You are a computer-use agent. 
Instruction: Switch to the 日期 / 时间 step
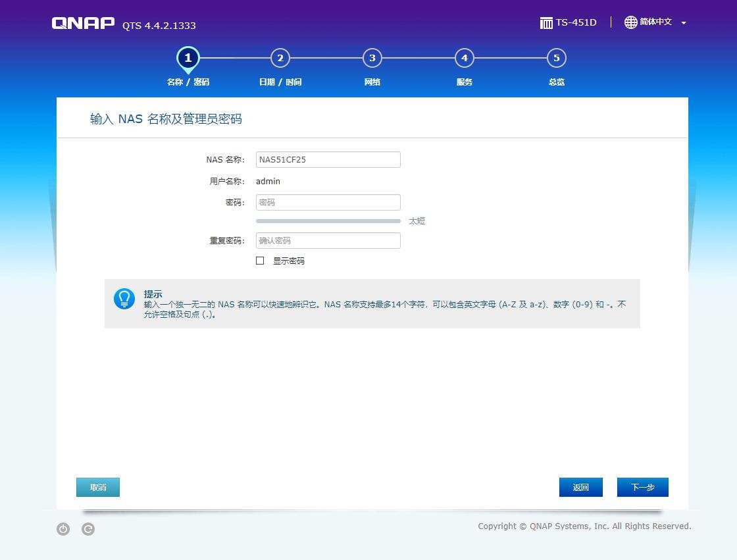280,58
